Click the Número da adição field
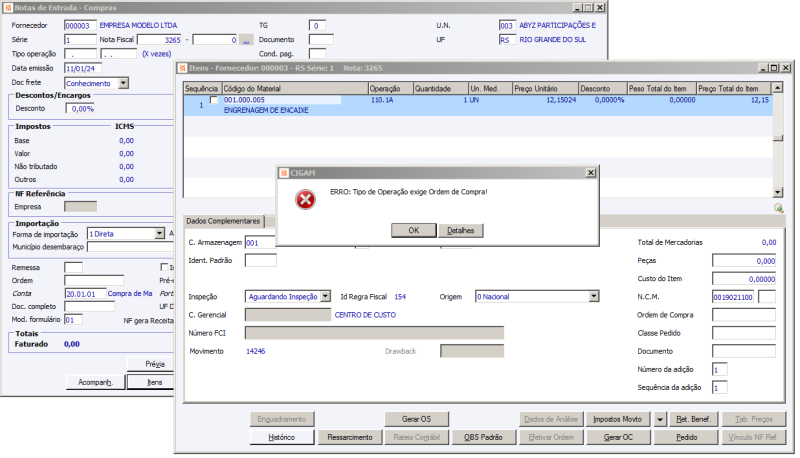 click(719, 370)
